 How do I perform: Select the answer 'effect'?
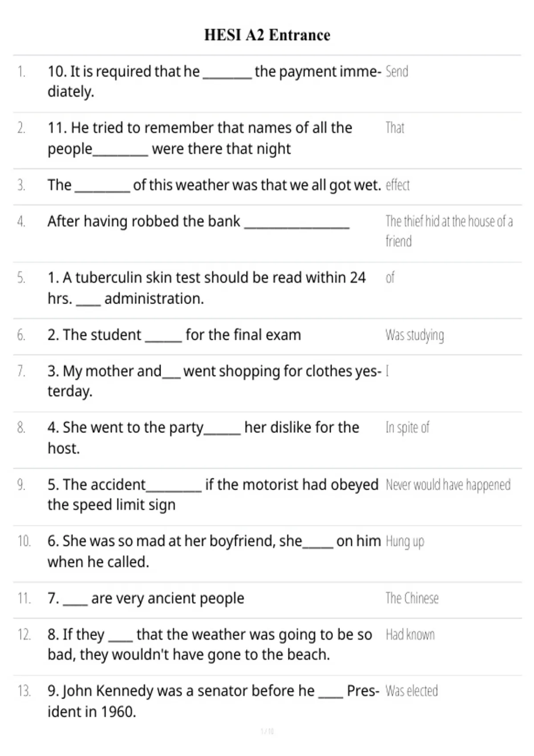(x=397, y=185)
